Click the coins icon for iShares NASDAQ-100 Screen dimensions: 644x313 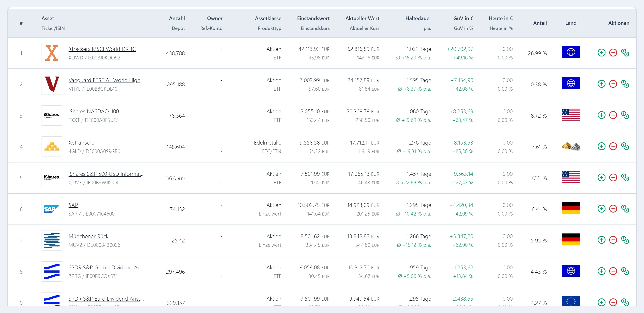coord(625,115)
